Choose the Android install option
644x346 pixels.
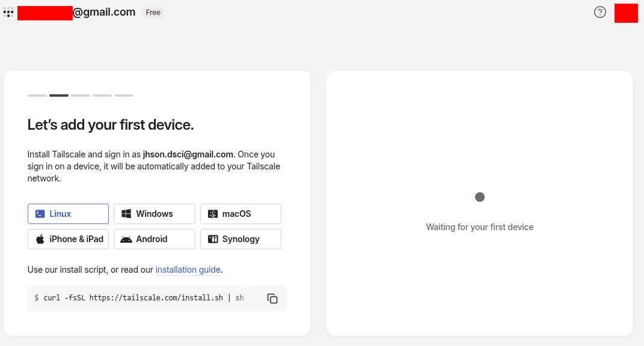pyautogui.click(x=154, y=239)
